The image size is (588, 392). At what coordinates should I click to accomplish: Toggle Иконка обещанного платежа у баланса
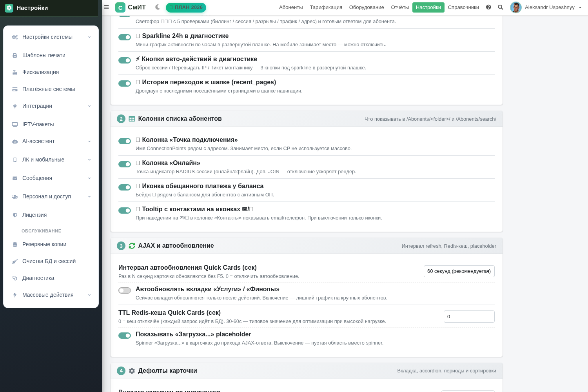click(125, 187)
